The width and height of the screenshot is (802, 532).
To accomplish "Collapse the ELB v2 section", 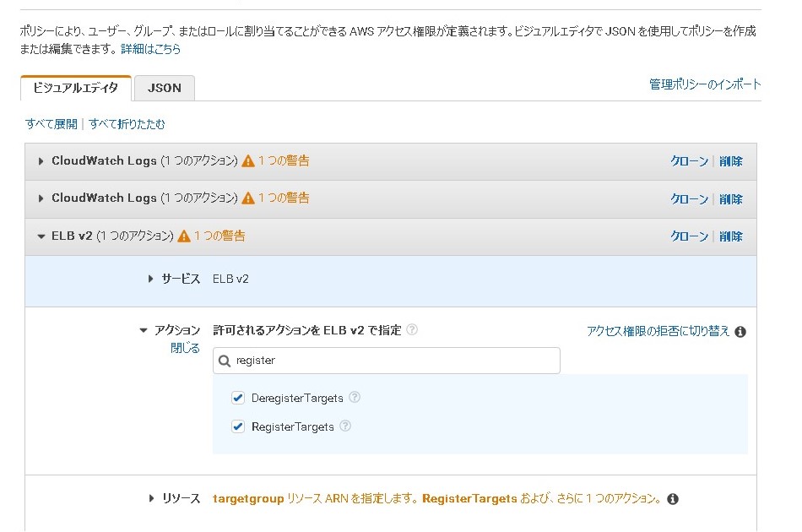I will click(41, 236).
